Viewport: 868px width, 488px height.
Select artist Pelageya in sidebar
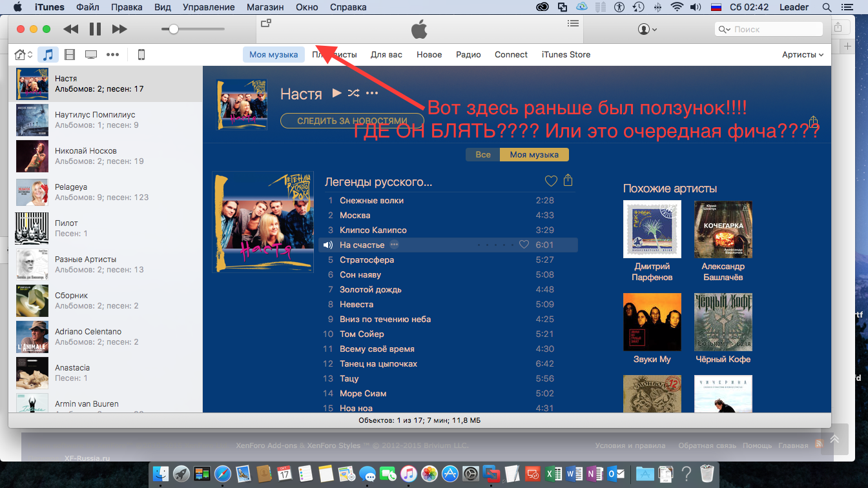[105, 192]
